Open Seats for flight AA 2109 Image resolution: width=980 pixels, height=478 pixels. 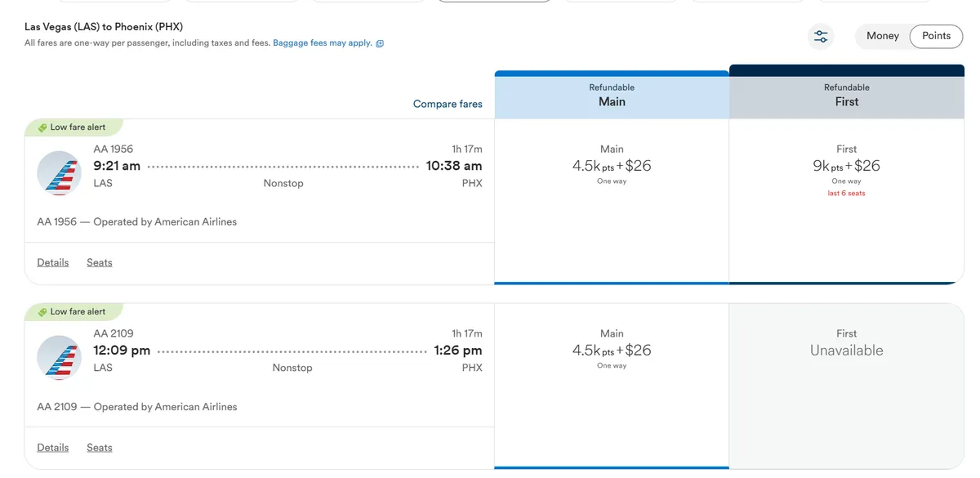click(x=100, y=447)
